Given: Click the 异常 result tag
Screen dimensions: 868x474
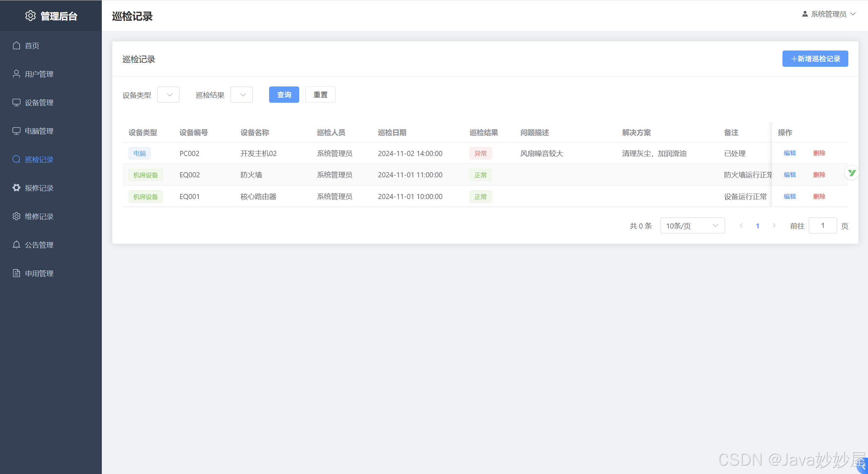Looking at the screenshot, I should coord(480,153).
